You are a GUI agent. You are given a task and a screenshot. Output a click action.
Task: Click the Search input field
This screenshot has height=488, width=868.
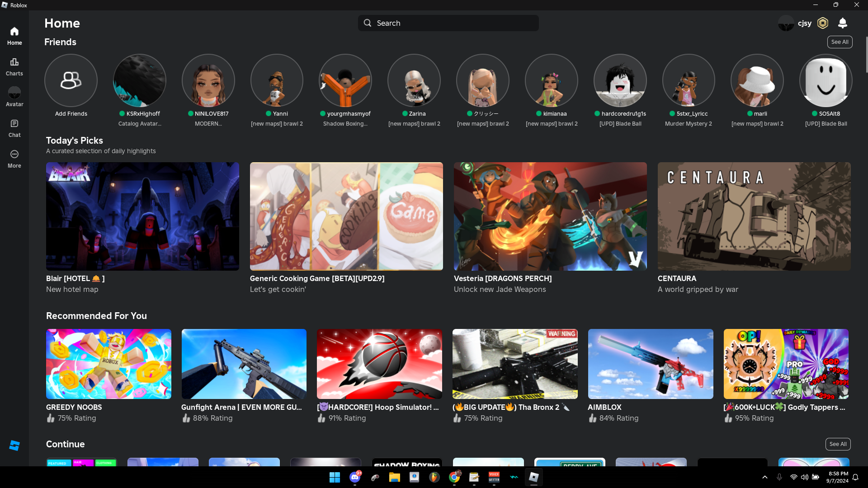pyautogui.click(x=448, y=23)
